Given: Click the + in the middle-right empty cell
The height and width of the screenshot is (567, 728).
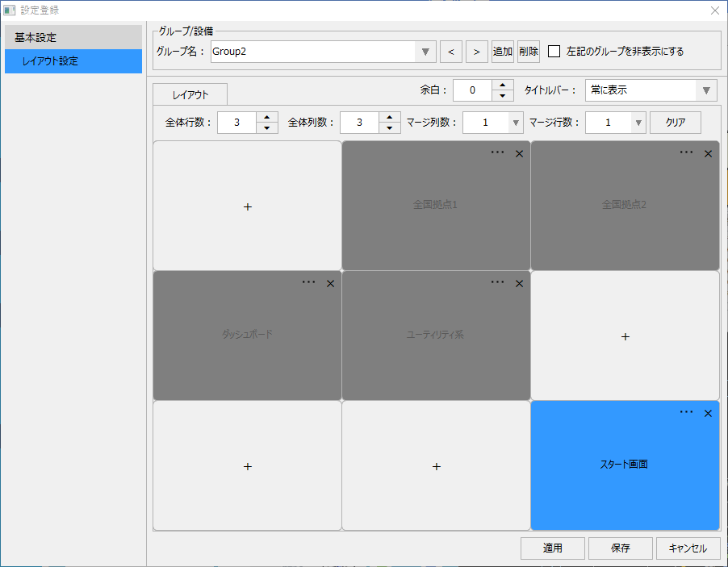Looking at the screenshot, I should pos(625,336).
